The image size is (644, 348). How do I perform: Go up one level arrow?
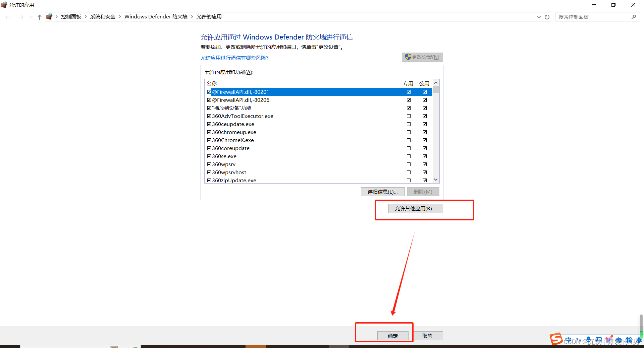40,17
